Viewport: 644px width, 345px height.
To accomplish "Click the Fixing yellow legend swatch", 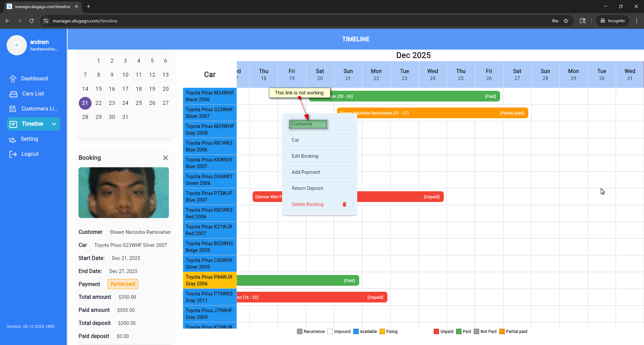I will pyautogui.click(x=382, y=332).
